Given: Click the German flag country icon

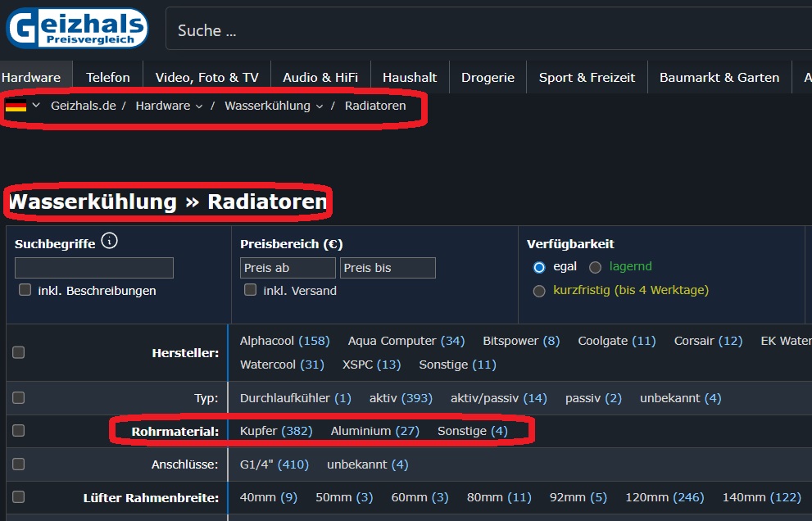Looking at the screenshot, I should coord(14,106).
